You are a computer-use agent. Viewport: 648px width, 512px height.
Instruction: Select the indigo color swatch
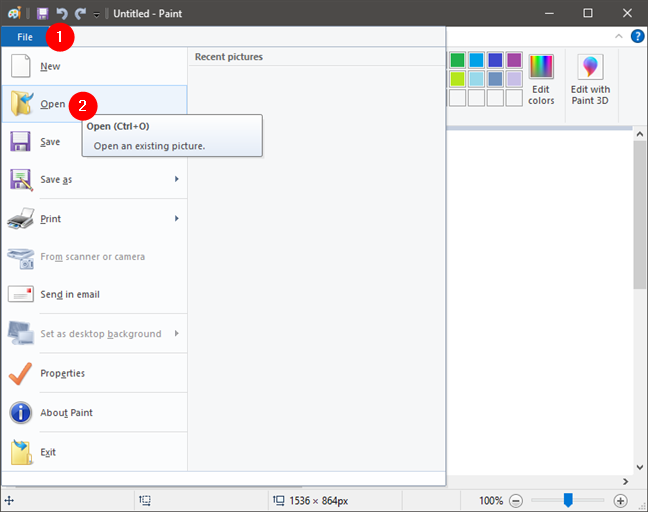[x=495, y=60]
